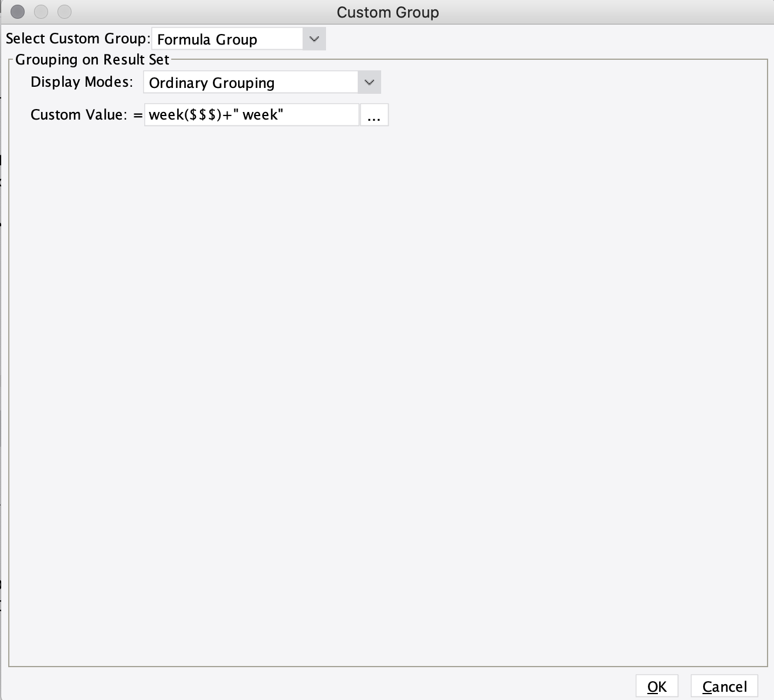This screenshot has width=774, height=700.
Task: Confirm the group settings with OK
Action: 657,686
